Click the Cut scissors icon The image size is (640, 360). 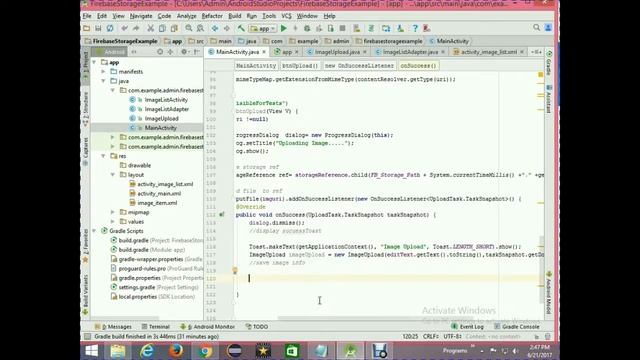pos(151,28)
